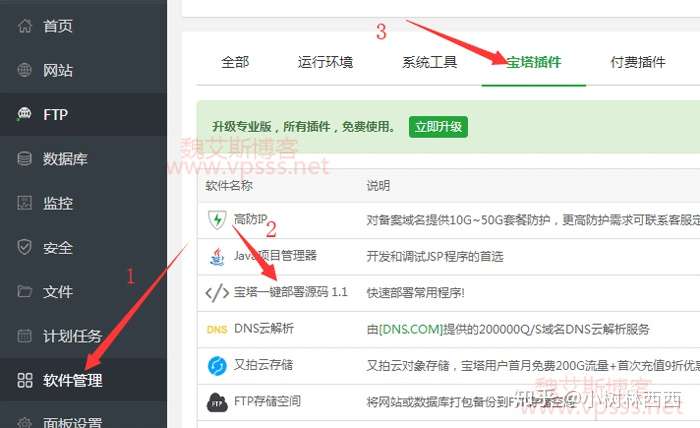The image size is (700, 428).
Task: Click the Java项目管理器 icon
Action: pyautogui.click(x=217, y=257)
